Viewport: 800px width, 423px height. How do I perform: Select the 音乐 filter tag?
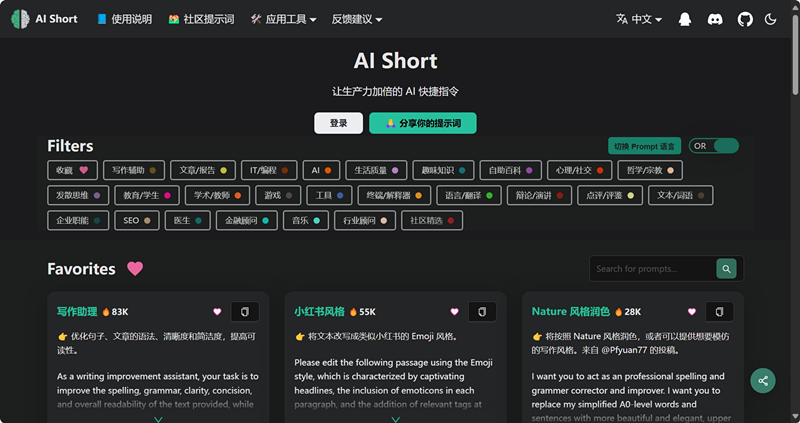[x=306, y=220]
